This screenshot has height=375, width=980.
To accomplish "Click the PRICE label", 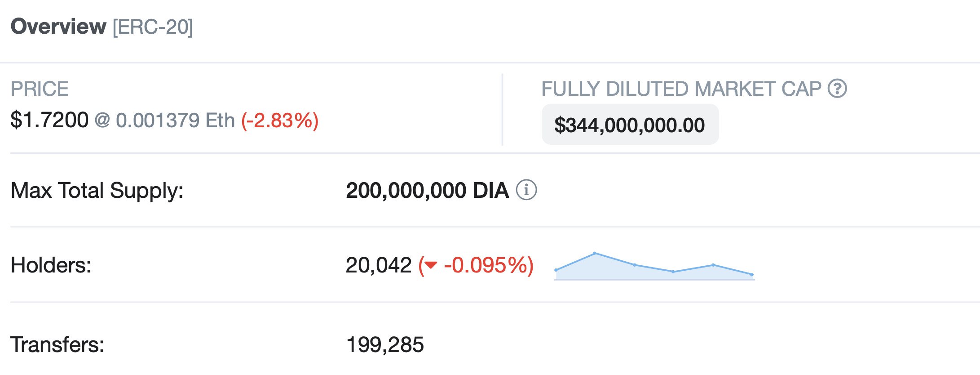I will coord(40,89).
